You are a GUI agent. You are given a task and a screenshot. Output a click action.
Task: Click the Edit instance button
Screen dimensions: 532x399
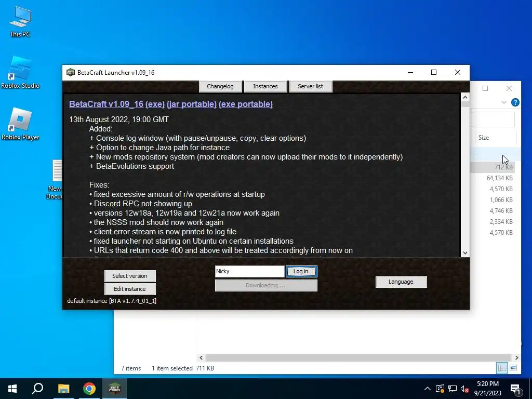click(x=130, y=289)
